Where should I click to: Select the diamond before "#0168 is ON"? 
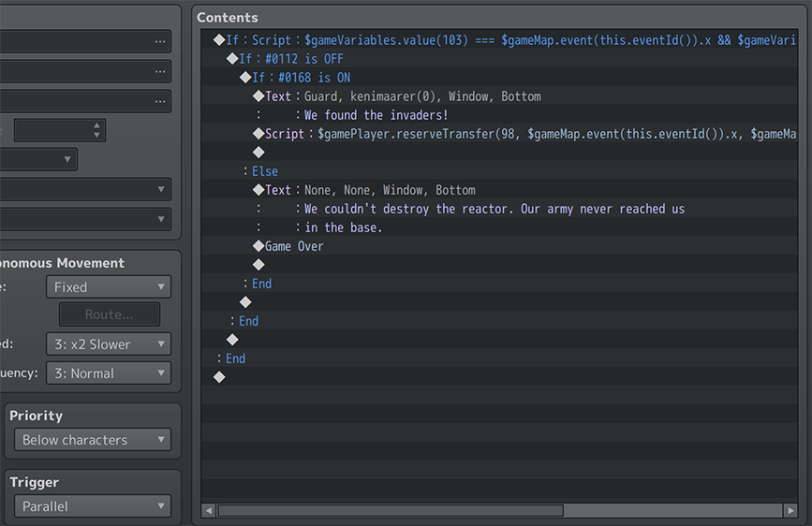[245, 78]
